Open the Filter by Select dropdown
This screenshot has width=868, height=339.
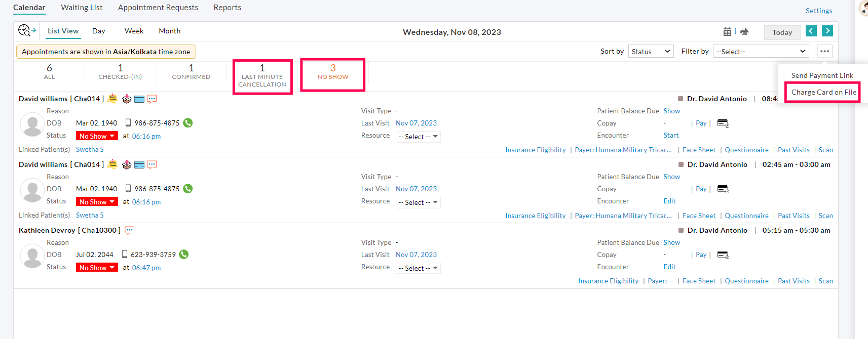pos(760,52)
